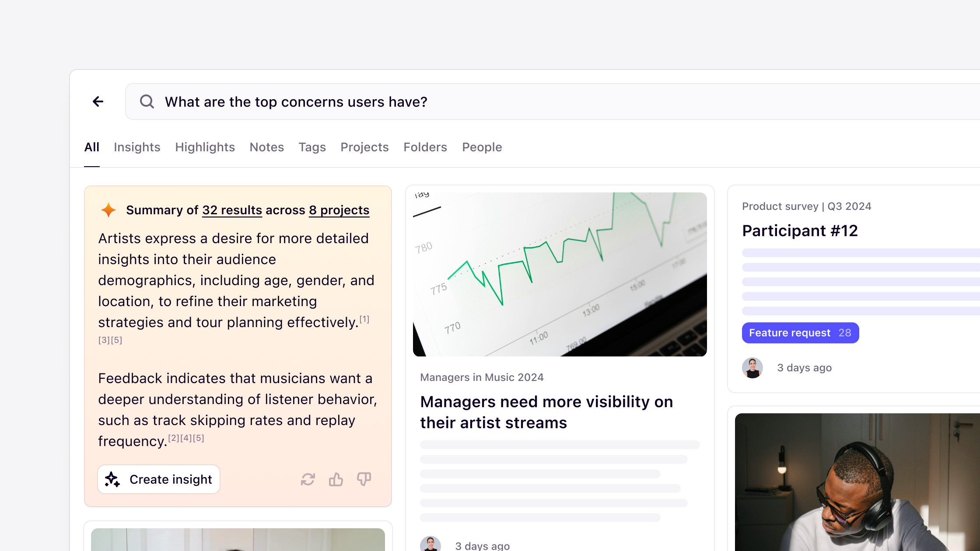Click the magnifying glass search icon
The image size is (980, 551).
click(147, 101)
